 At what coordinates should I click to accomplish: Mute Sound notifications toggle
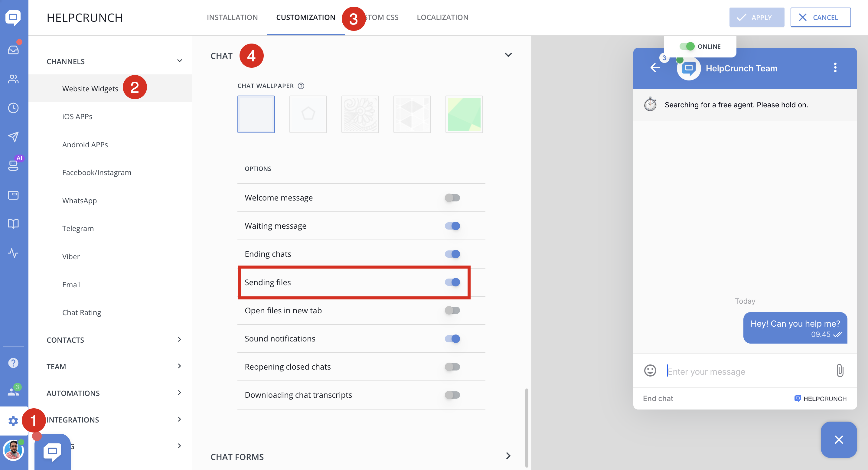pos(452,339)
